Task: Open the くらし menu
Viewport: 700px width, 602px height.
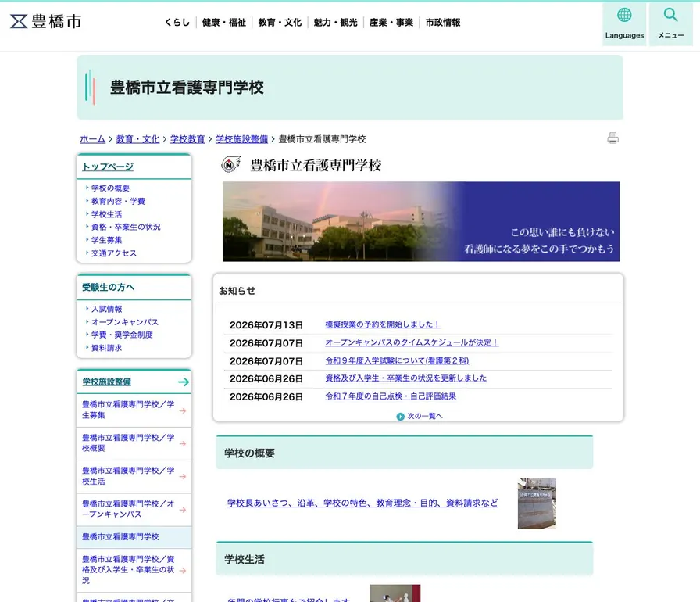Action: (x=177, y=23)
